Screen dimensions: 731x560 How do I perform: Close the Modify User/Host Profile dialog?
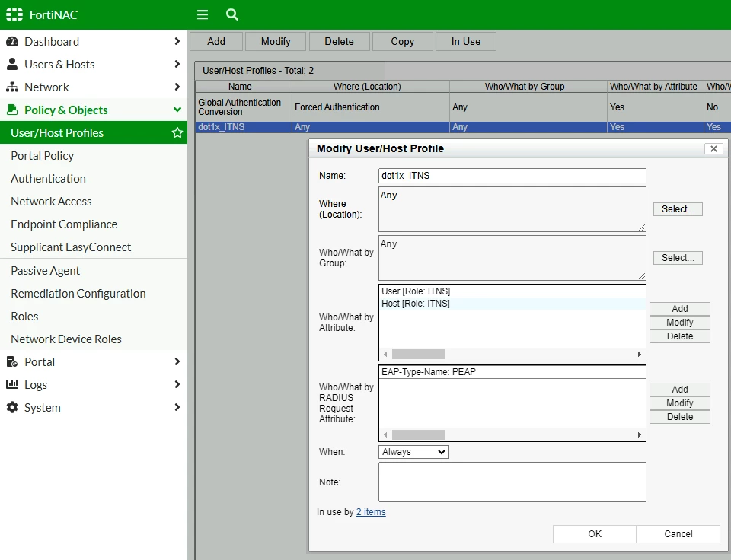pyautogui.click(x=713, y=148)
